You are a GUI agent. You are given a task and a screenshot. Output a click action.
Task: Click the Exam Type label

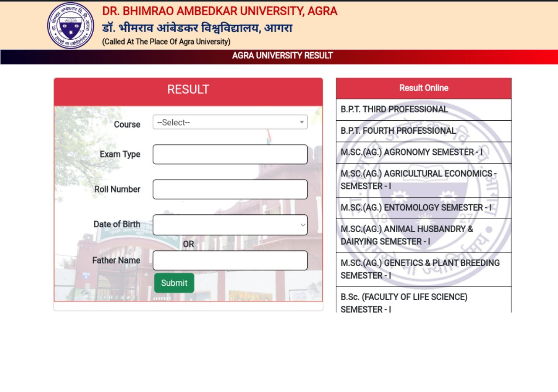(x=120, y=154)
